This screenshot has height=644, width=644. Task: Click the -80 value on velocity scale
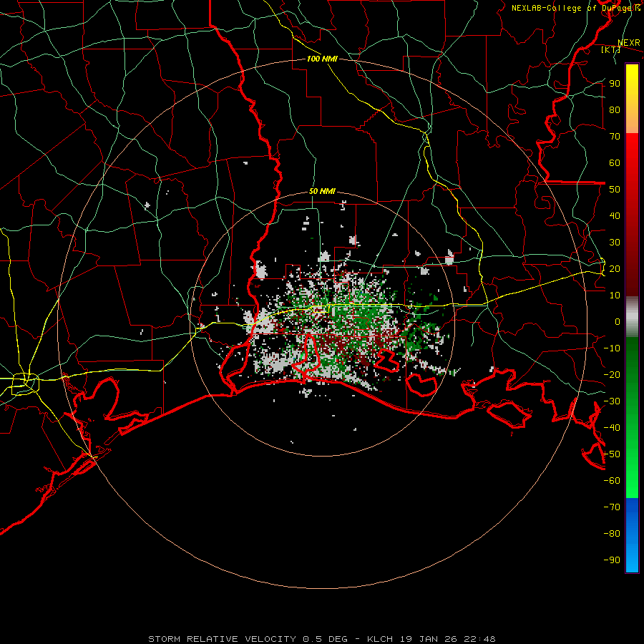point(612,534)
